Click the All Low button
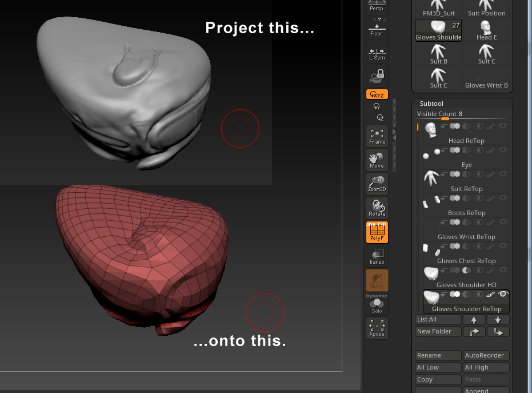Screen dimensions: 532x393 [438, 367]
